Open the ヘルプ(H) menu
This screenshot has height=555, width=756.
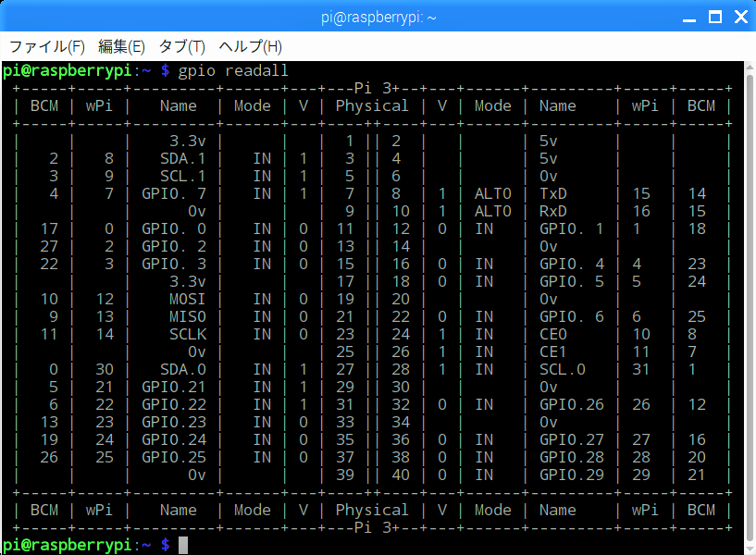pos(250,47)
